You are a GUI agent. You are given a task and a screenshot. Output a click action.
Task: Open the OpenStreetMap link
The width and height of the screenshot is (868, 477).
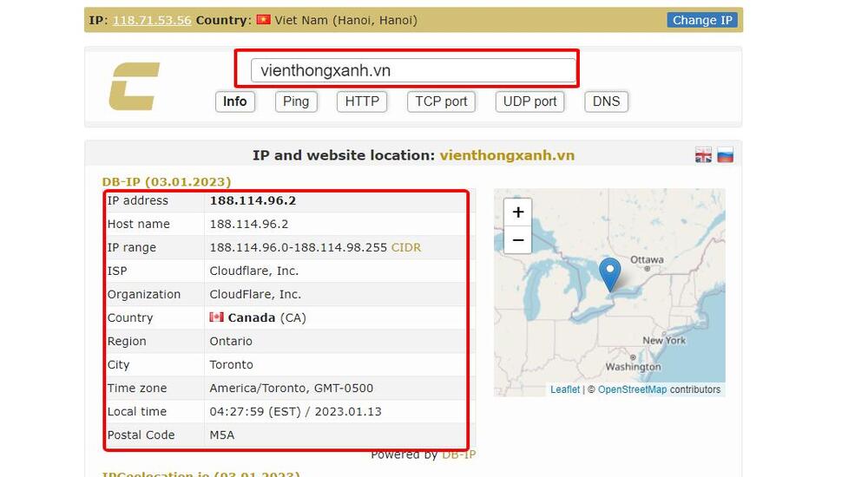(x=632, y=389)
